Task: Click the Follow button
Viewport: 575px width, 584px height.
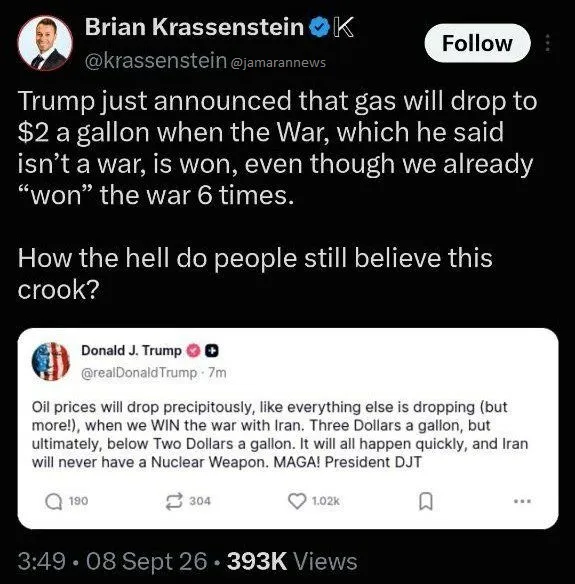Action: coord(477,43)
